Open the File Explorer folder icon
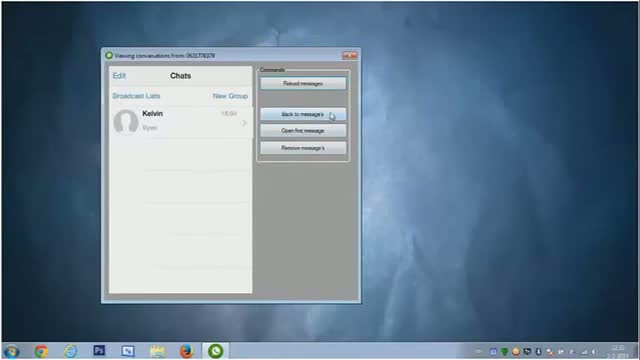This screenshot has height=360, width=640. click(x=157, y=351)
